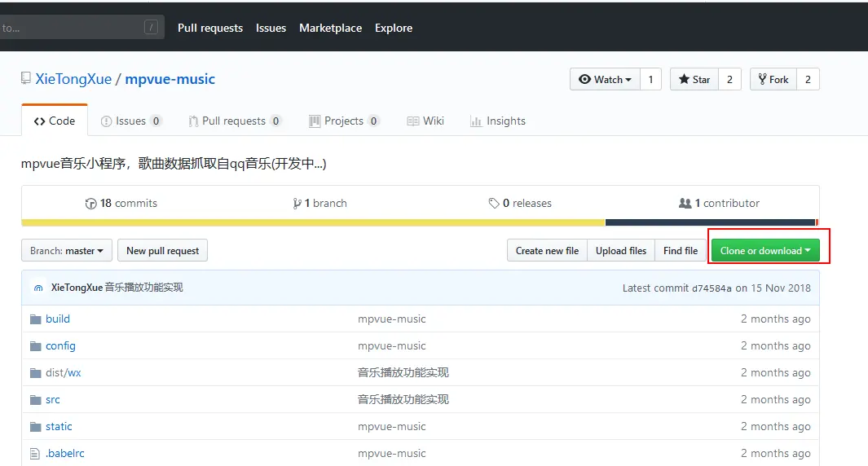868x466 pixels.
Task: Star the repository
Action: point(694,79)
